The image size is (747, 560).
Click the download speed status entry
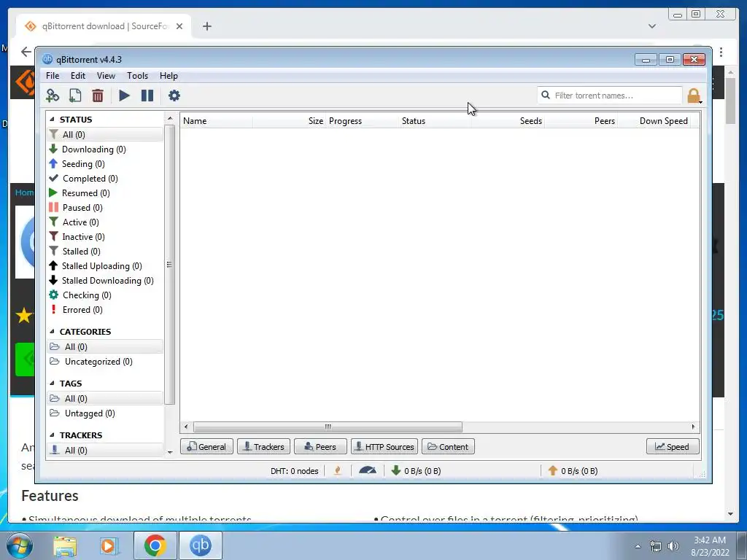click(x=416, y=471)
